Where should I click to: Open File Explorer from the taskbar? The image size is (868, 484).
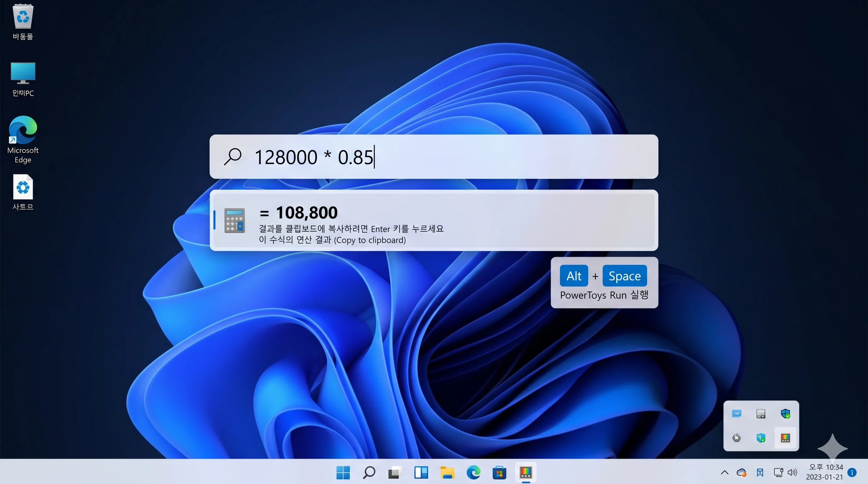pyautogui.click(x=447, y=473)
